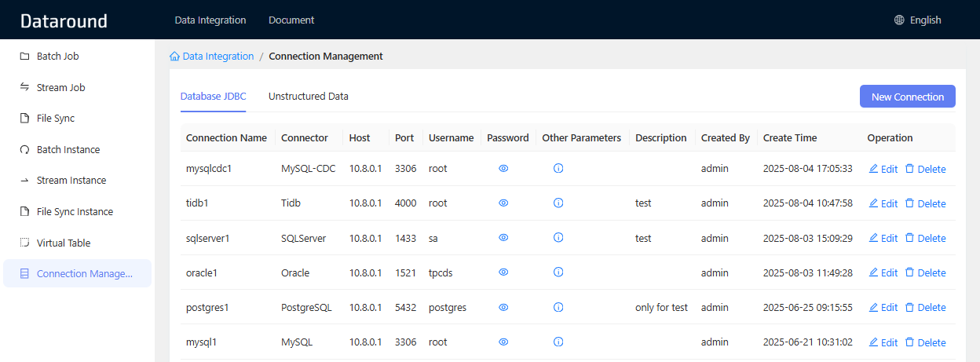Open the Document menu in top bar
980x362 pixels.
tap(291, 20)
